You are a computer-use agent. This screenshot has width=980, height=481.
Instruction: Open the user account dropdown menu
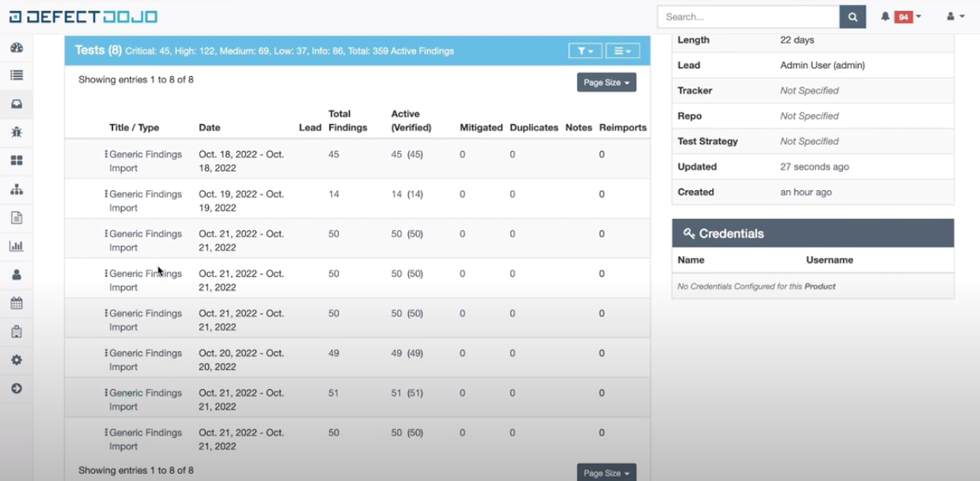pos(955,17)
